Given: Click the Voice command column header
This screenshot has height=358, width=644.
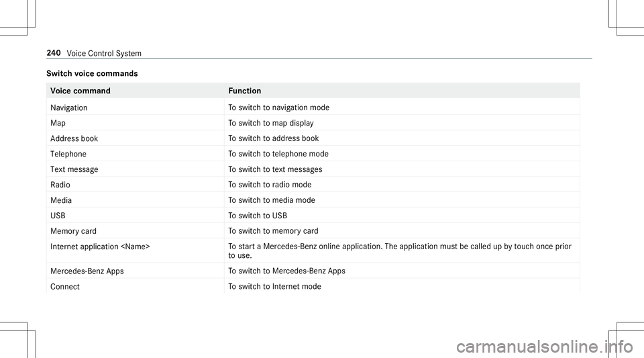Looking at the screenshot, I should tap(80, 91).
